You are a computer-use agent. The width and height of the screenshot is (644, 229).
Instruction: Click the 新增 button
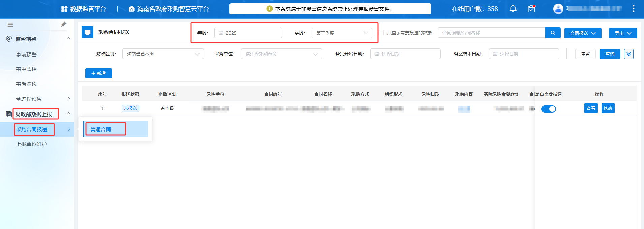coord(98,73)
